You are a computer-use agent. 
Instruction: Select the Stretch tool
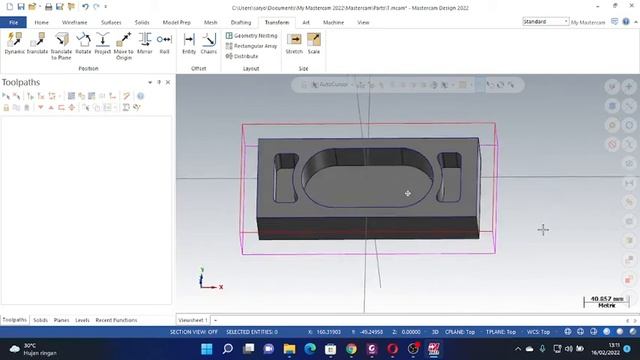pyautogui.click(x=294, y=43)
